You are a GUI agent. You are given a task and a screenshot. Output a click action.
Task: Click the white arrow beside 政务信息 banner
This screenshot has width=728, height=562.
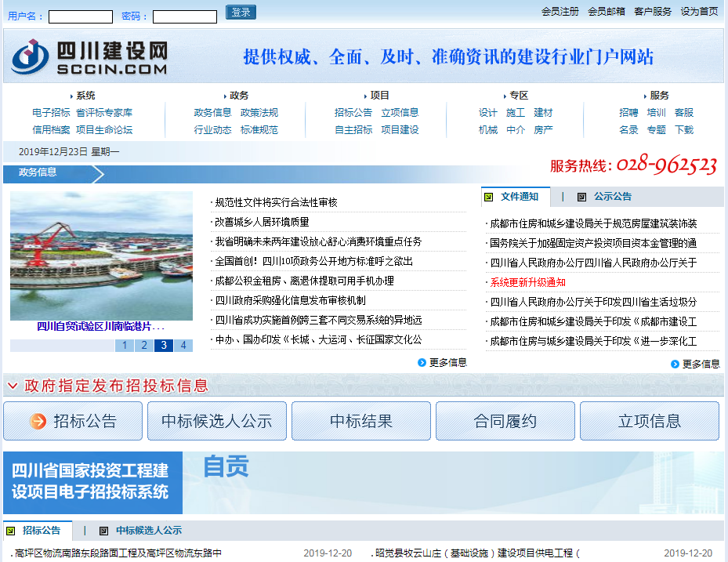[x=99, y=174]
